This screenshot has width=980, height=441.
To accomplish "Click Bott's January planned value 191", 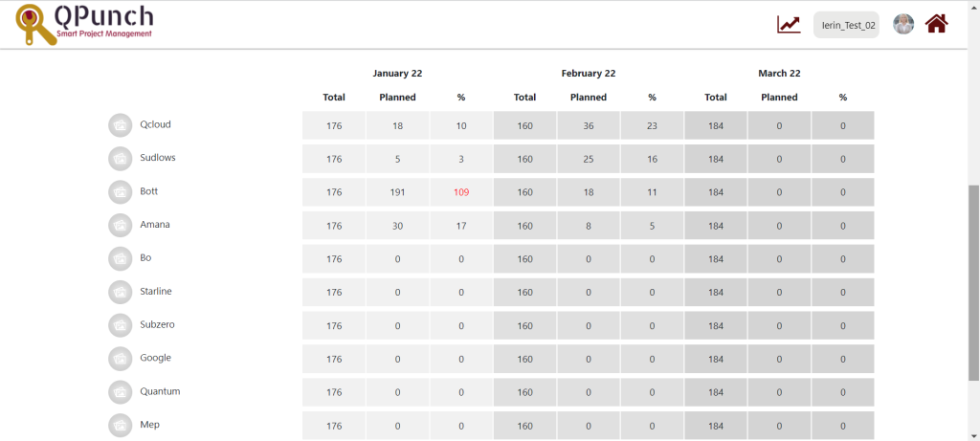I will (x=397, y=192).
